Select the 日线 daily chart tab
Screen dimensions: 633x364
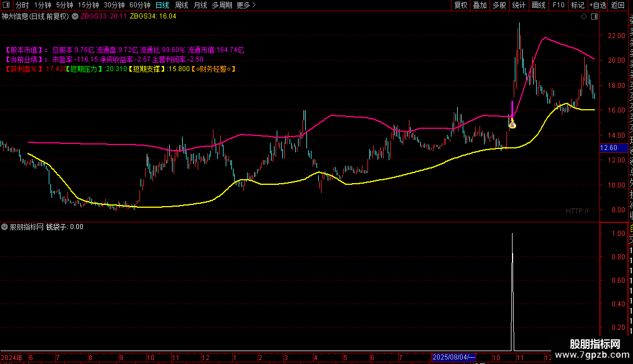(162, 5)
